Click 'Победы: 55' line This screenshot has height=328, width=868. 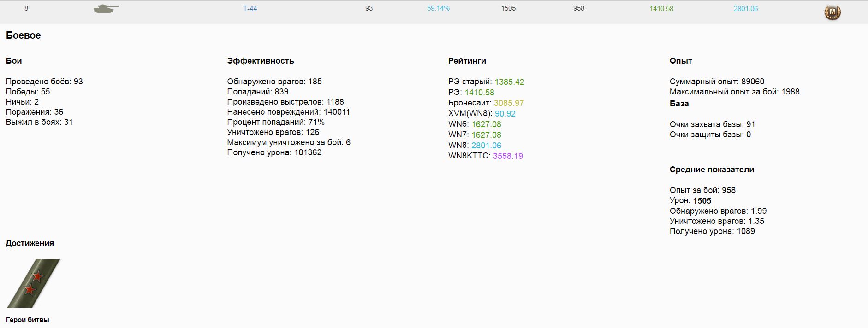28,92
